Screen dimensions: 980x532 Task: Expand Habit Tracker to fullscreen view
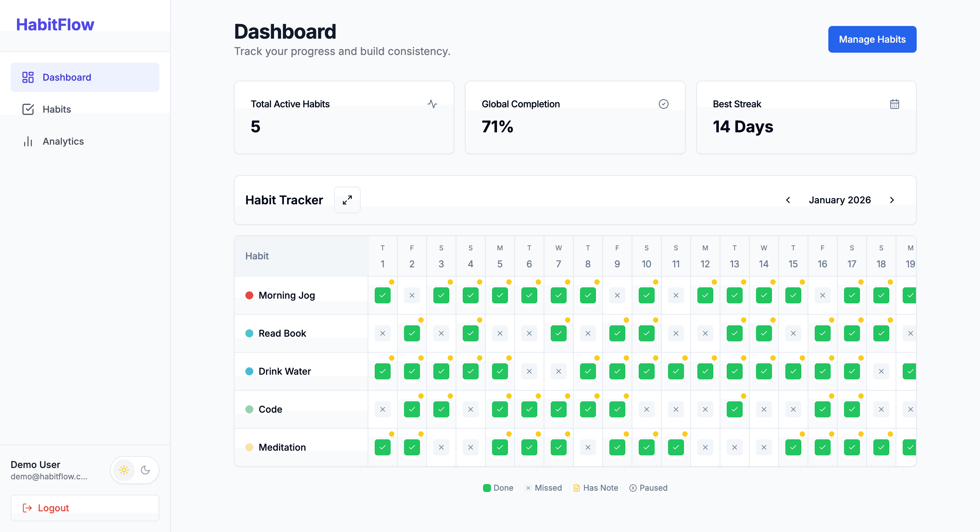347,200
